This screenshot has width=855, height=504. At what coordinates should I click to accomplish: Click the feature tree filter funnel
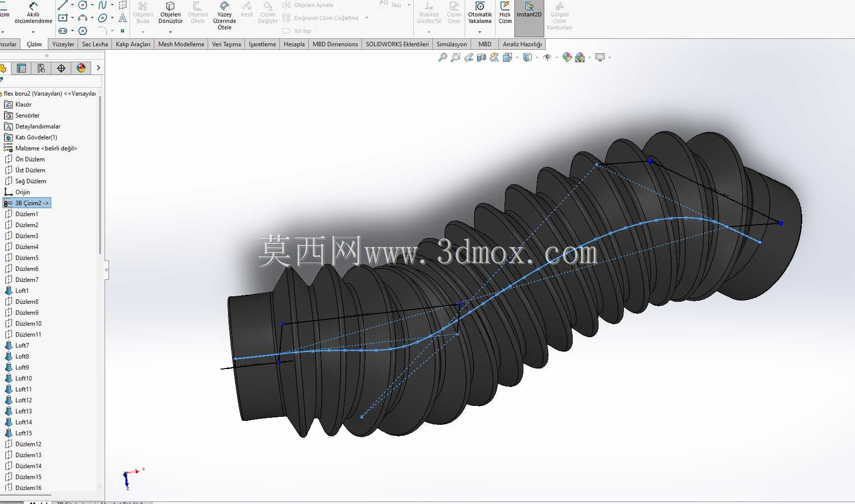1,80
